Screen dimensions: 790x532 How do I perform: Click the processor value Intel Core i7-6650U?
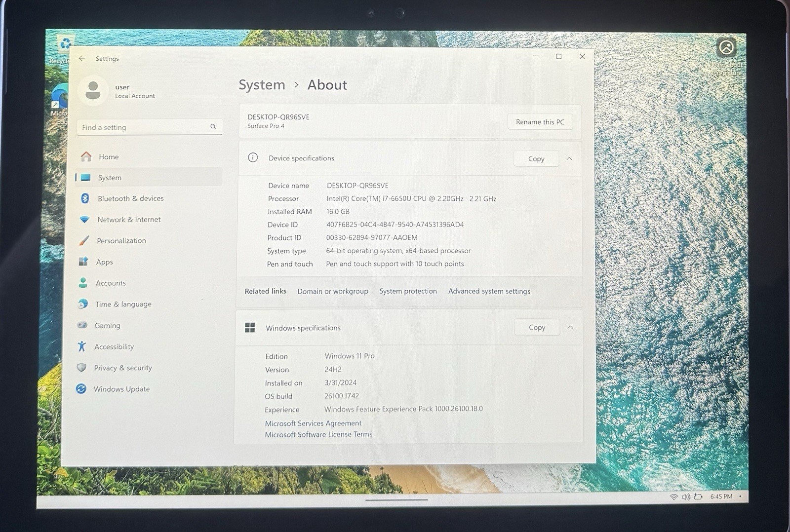(411, 198)
